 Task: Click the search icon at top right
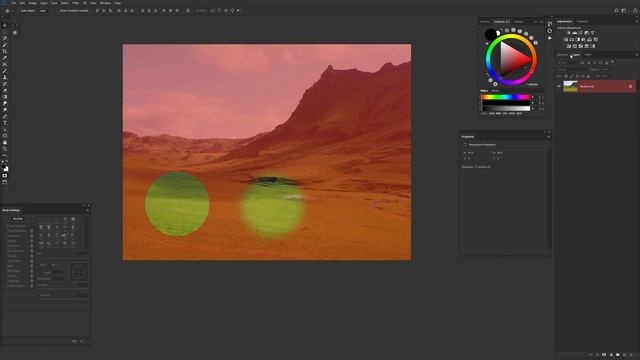tap(616, 11)
